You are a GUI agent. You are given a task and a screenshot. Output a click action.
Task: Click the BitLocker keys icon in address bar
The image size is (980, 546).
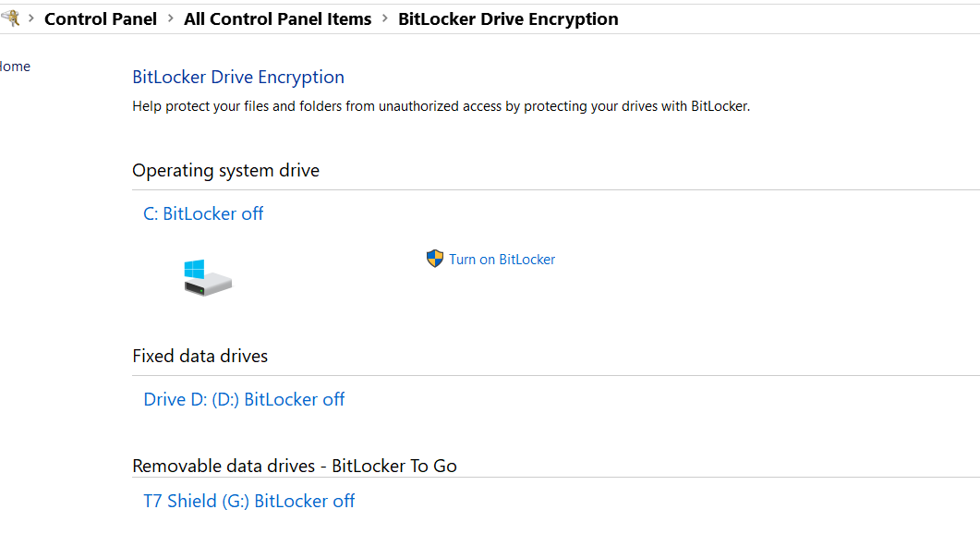(9, 18)
